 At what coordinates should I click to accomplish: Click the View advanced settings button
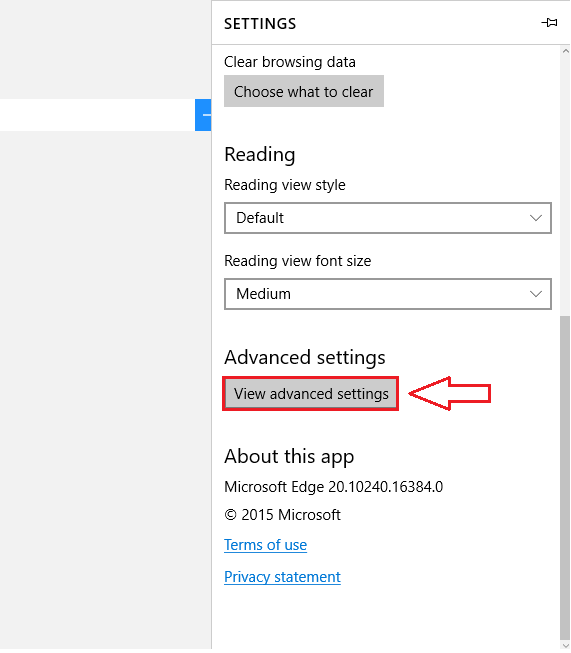pos(311,394)
